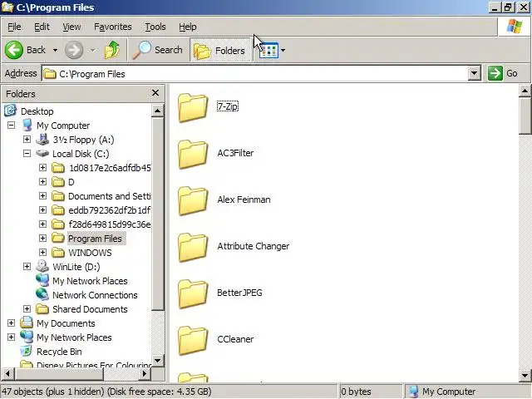Open the Forward history dropdown arrow

pyautogui.click(x=92, y=50)
